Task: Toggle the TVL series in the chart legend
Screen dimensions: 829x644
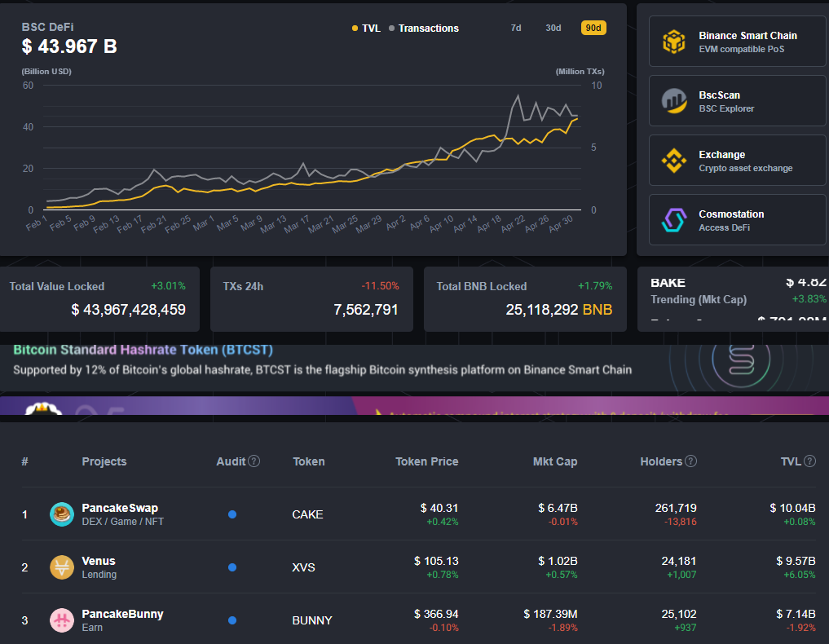Action: point(367,28)
